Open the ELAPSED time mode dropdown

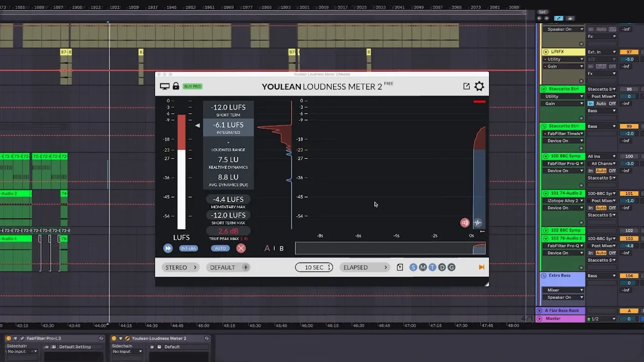pyautogui.click(x=365, y=267)
